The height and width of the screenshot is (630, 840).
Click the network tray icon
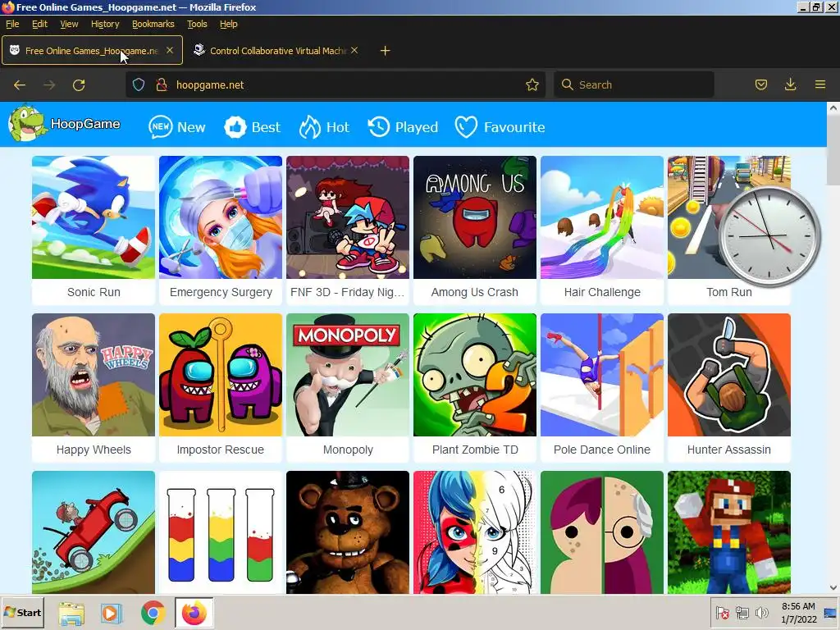tap(742, 613)
